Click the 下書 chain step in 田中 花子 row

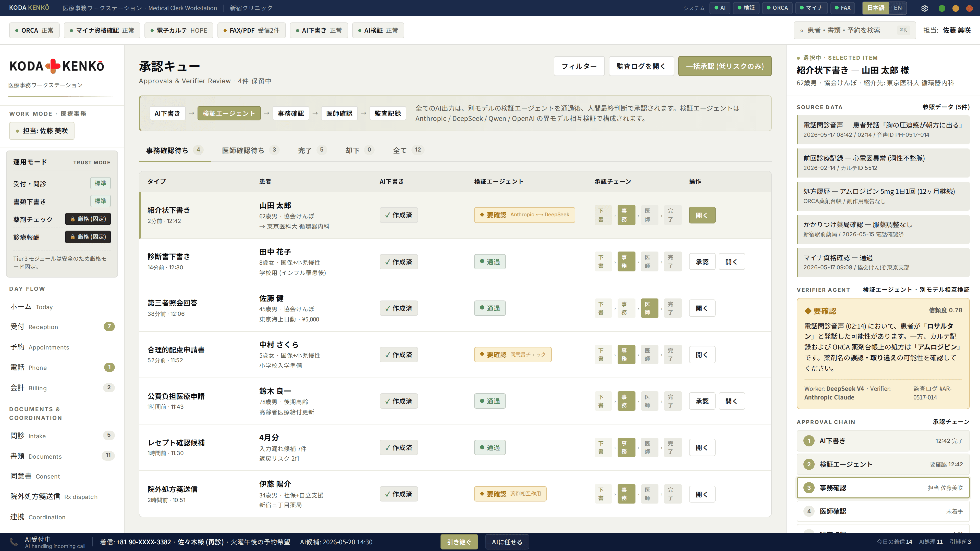[603, 262]
